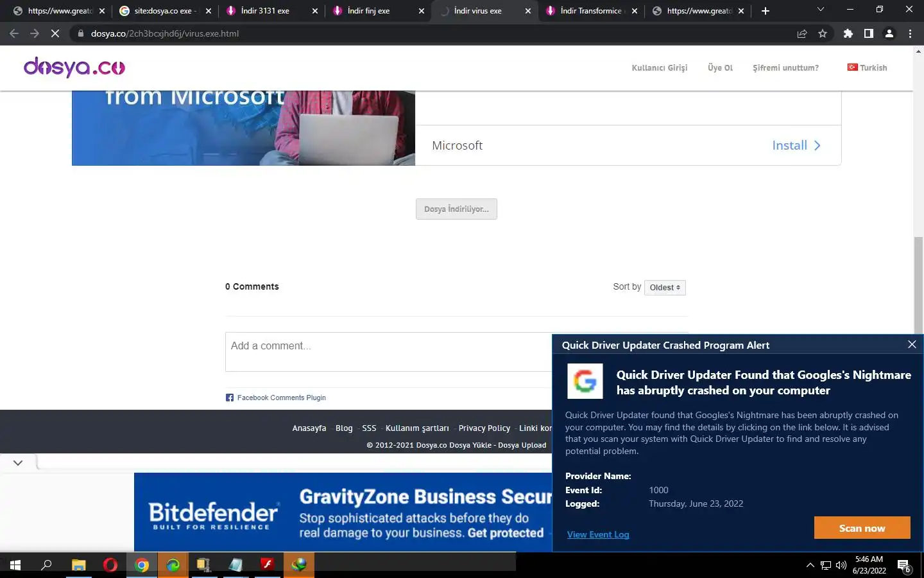
Task: Click the Add a comment text box
Action: click(388, 351)
